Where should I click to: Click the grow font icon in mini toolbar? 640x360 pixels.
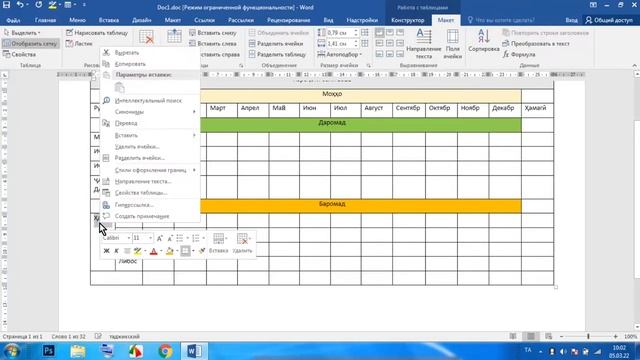160,238
